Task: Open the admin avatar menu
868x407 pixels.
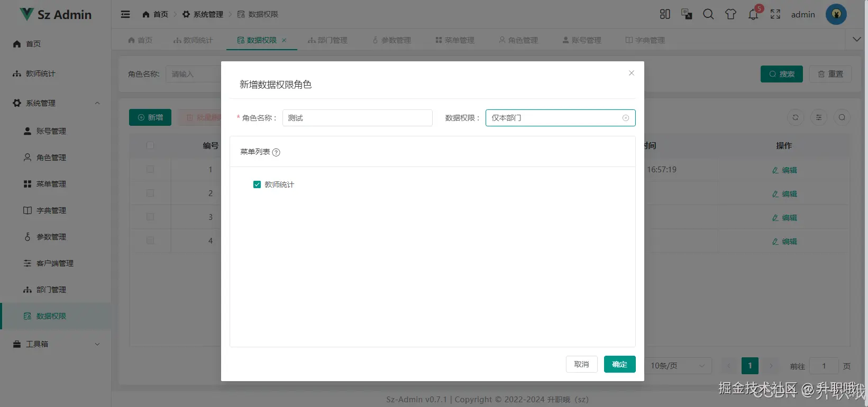Action: point(836,14)
